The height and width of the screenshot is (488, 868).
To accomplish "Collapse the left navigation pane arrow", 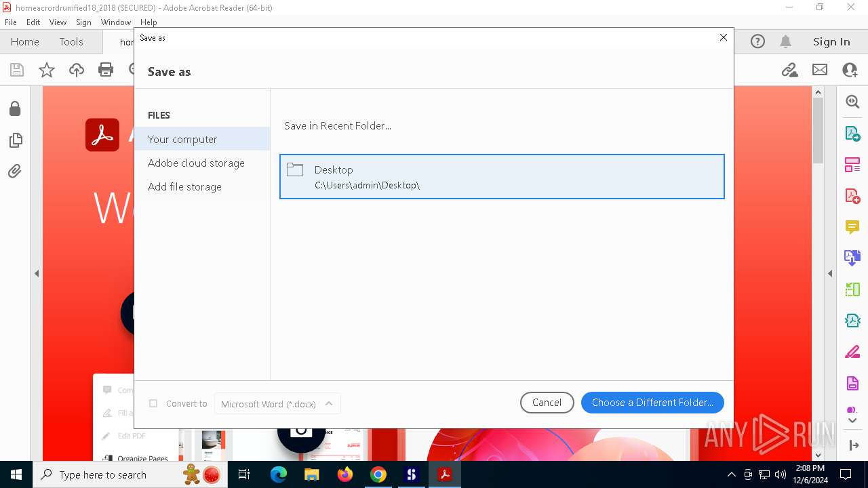I will (37, 274).
